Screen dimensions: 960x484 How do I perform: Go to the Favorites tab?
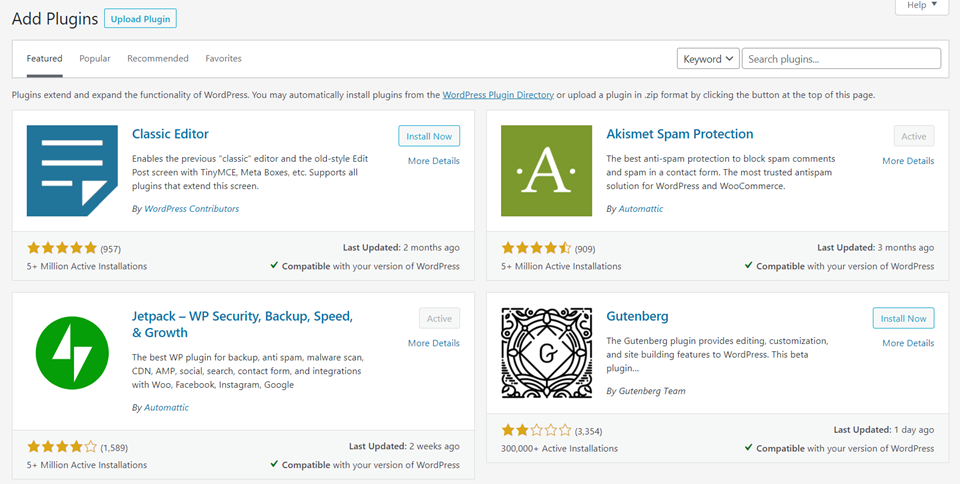point(223,59)
